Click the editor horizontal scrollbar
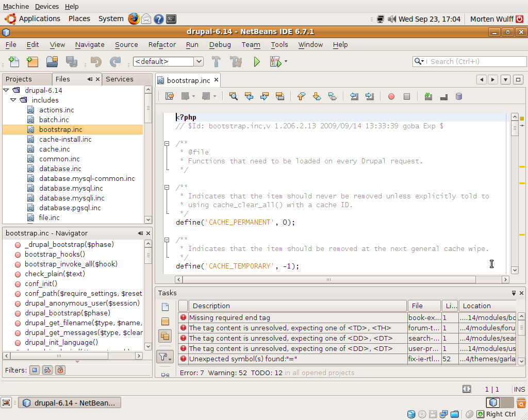 [329, 280]
